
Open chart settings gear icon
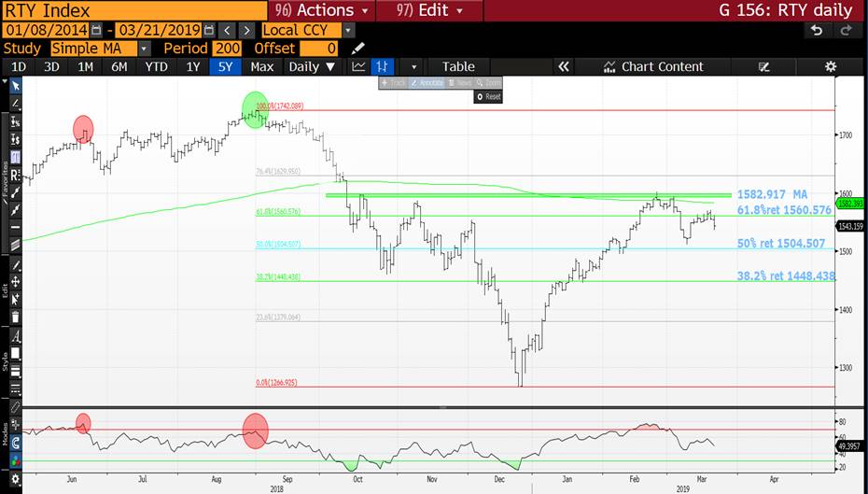pos(830,66)
